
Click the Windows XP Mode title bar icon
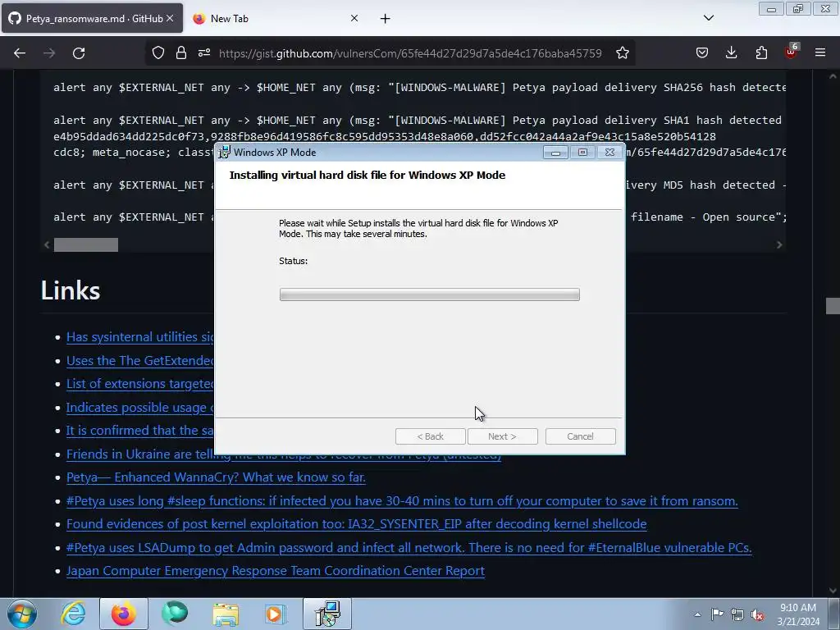(225, 153)
